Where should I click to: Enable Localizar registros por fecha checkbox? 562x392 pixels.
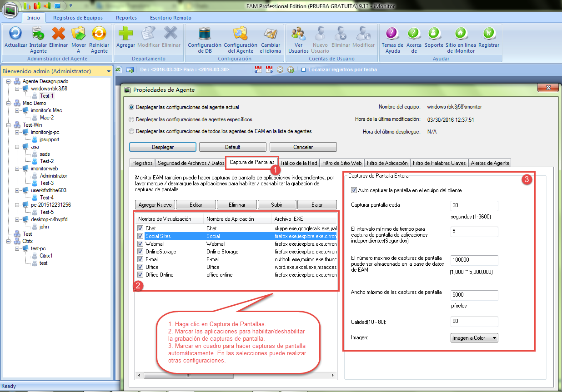pyautogui.click(x=304, y=70)
